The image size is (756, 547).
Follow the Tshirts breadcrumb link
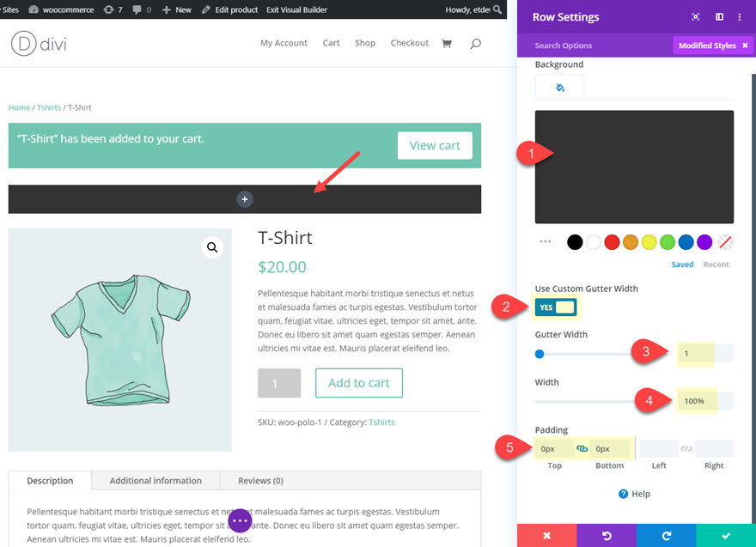coord(49,107)
